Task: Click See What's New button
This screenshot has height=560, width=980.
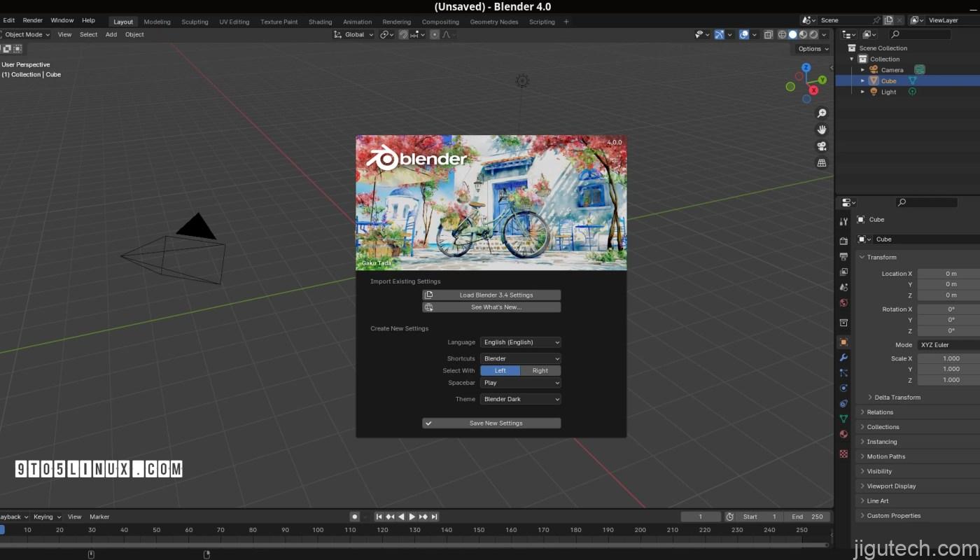Action: [x=491, y=307]
